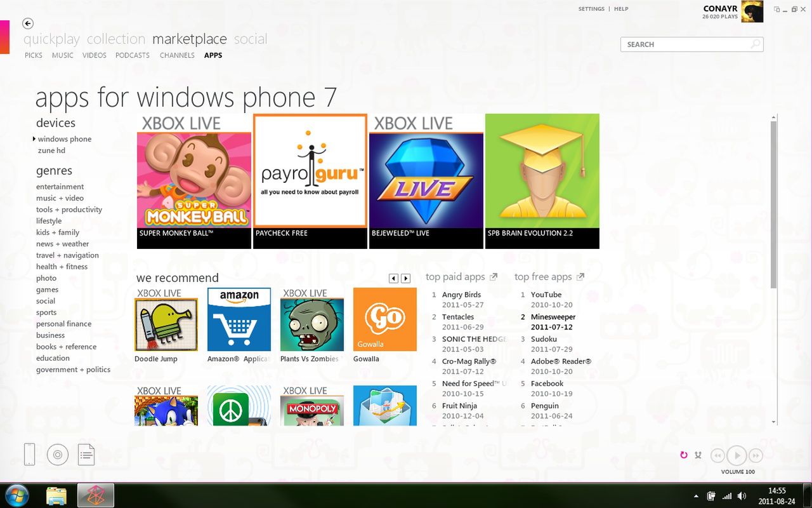Switch to social tab
The height and width of the screenshot is (508, 812).
tap(251, 39)
